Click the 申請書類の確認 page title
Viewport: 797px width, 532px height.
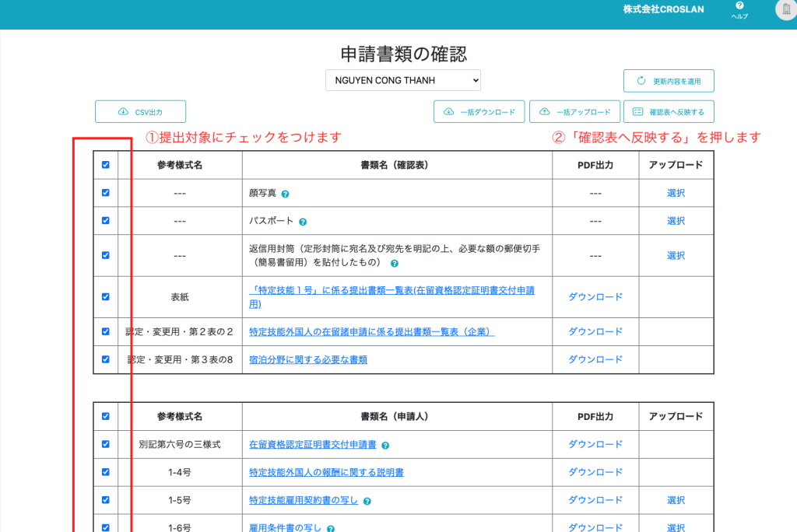(x=404, y=54)
